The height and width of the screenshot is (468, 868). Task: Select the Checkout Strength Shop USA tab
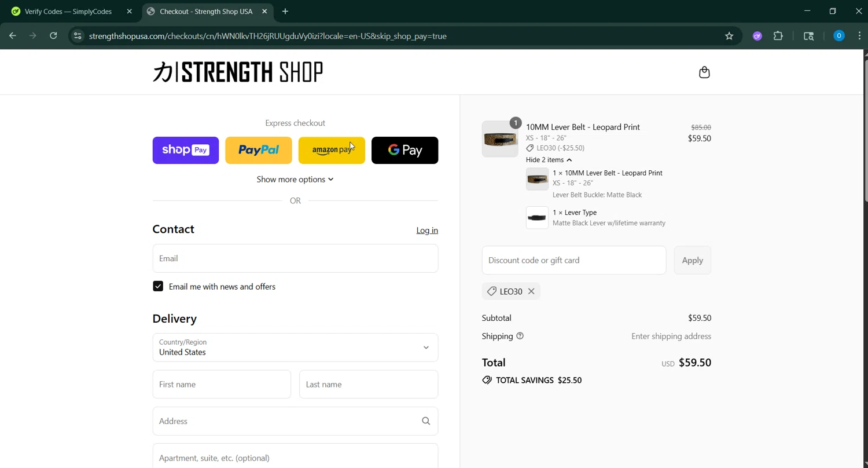207,11
